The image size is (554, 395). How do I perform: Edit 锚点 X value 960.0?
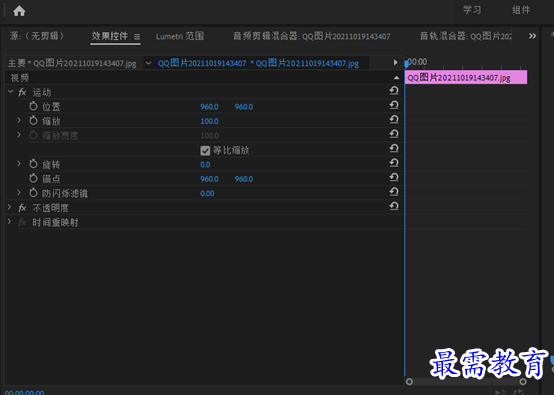pos(209,179)
